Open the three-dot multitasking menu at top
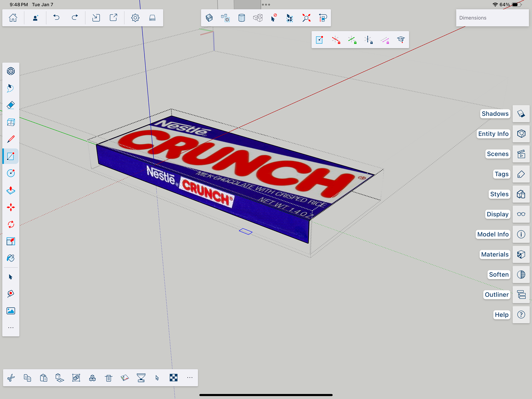The width and height of the screenshot is (532, 399). click(x=266, y=5)
